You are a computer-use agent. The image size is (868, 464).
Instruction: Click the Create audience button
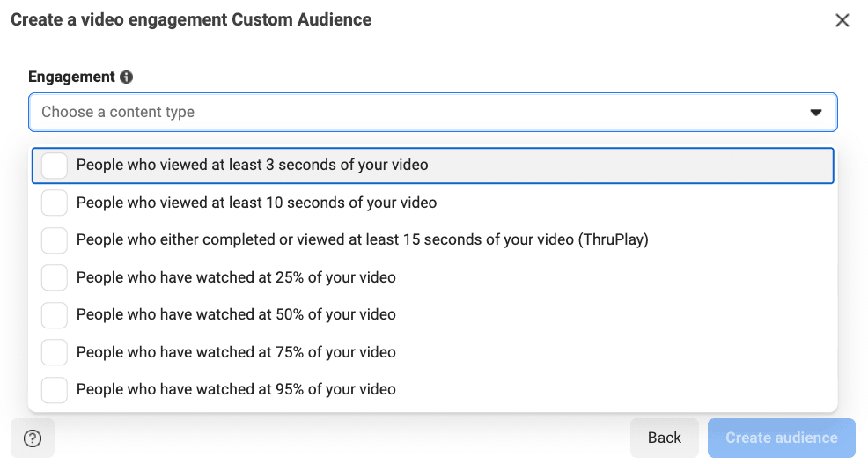tap(781, 438)
